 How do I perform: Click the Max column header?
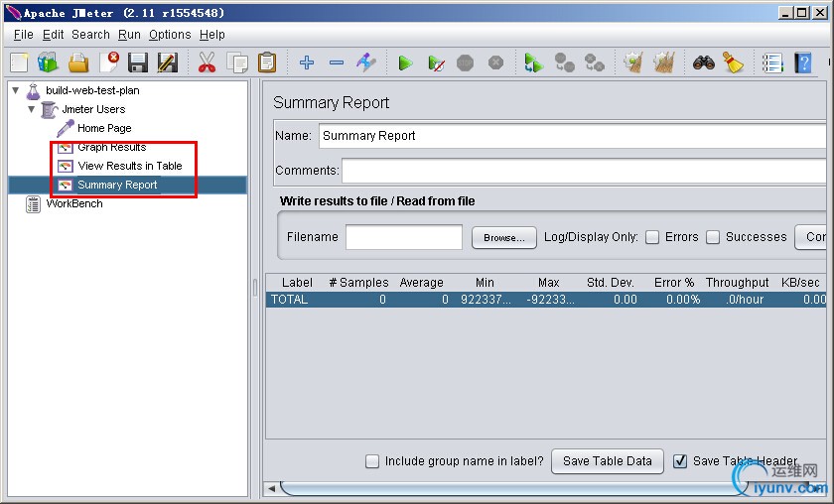548,283
